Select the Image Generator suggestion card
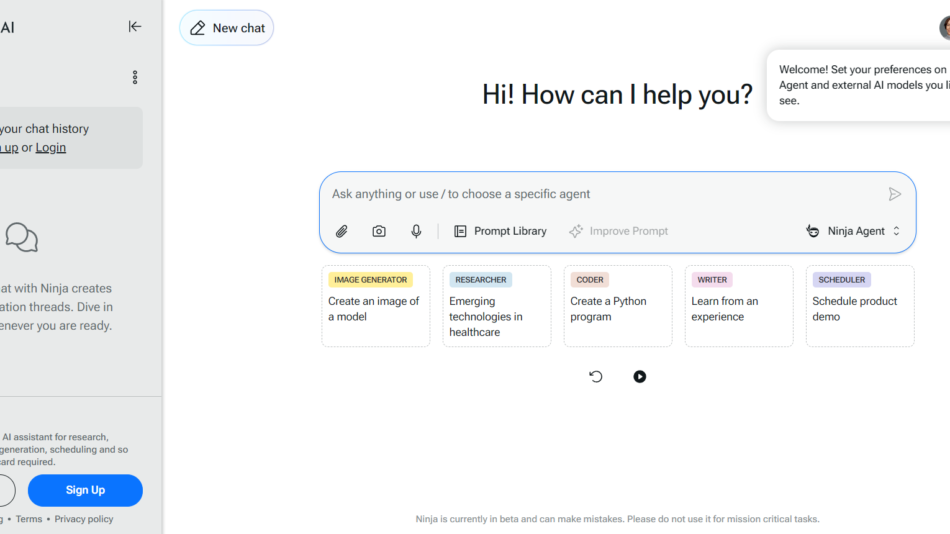Screen dimensions: 950x534 (x=375, y=306)
